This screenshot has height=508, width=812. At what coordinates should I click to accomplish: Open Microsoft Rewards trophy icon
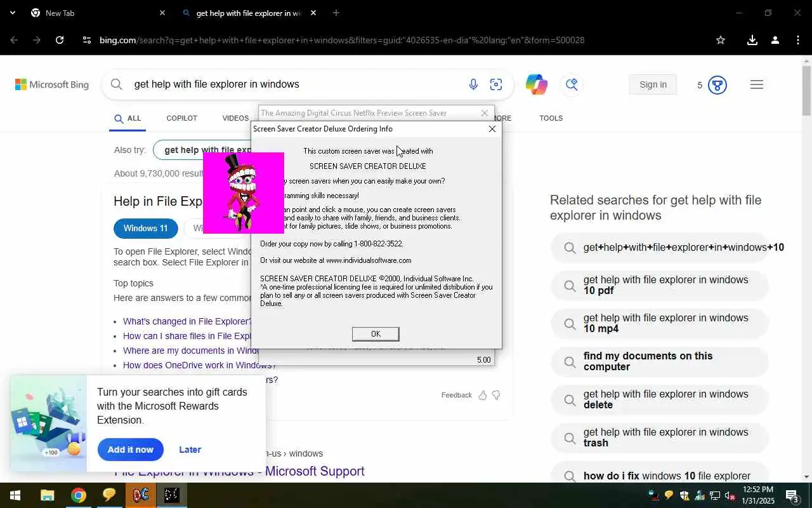tap(717, 85)
